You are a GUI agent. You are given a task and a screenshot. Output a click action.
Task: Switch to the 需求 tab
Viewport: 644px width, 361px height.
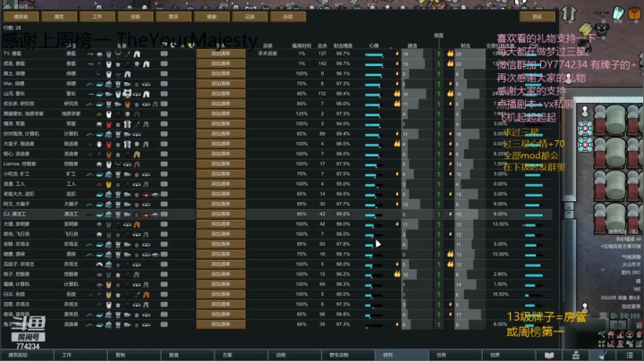174,17
